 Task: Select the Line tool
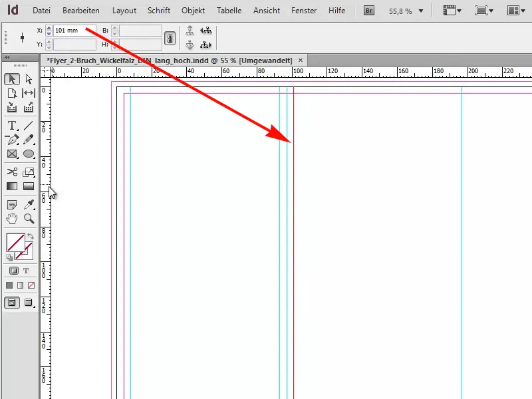29,126
